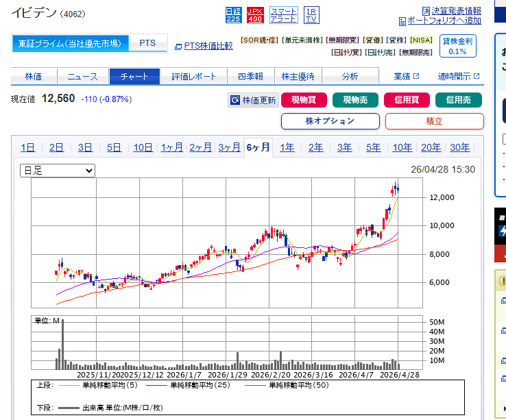Open the ニュース tab
Image resolution: width=506 pixels, height=420 pixels.
(82, 77)
